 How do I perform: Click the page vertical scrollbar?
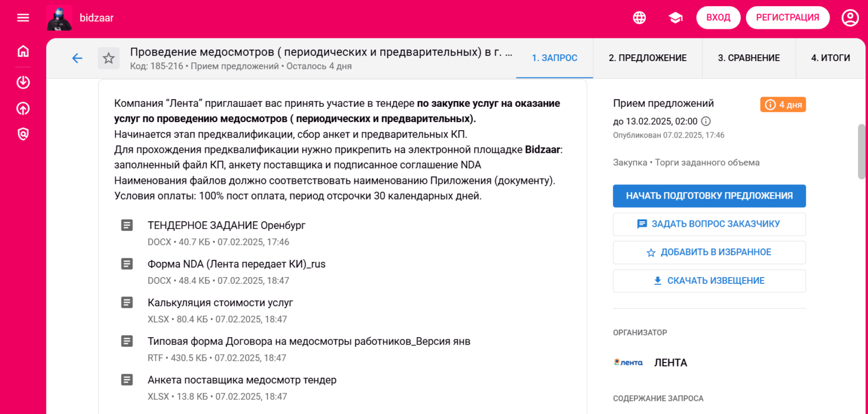click(862, 152)
